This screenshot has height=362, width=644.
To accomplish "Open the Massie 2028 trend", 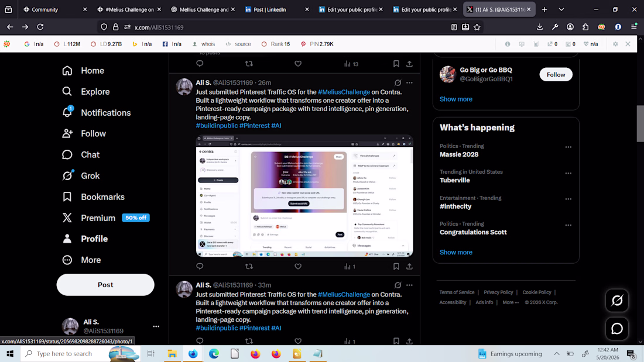I will 459,154.
